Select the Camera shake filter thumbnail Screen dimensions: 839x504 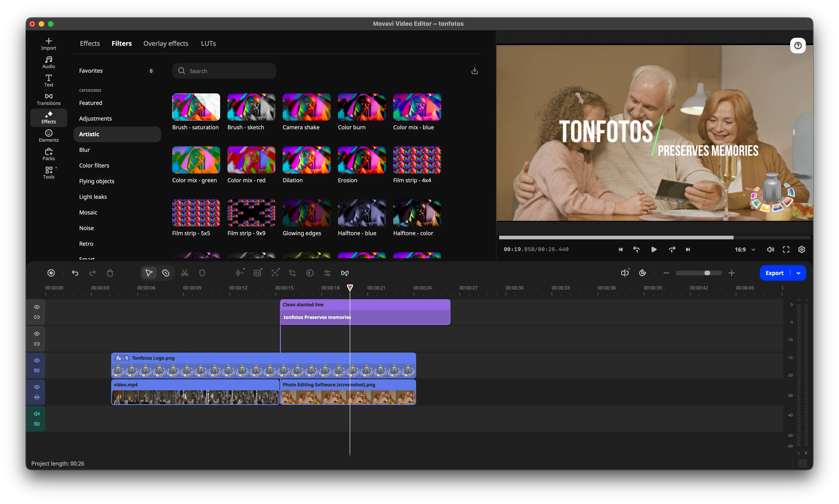click(306, 107)
